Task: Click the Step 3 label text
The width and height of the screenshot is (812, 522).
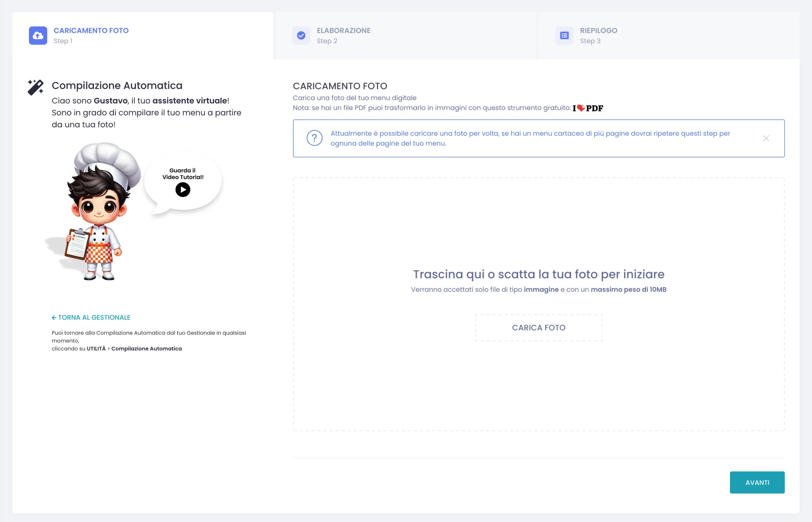Action: (x=590, y=41)
